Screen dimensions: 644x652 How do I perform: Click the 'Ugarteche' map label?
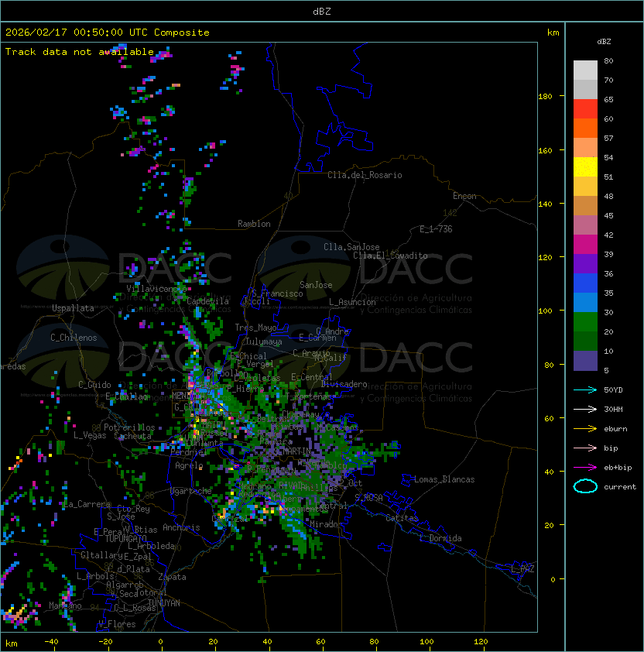[191, 492]
